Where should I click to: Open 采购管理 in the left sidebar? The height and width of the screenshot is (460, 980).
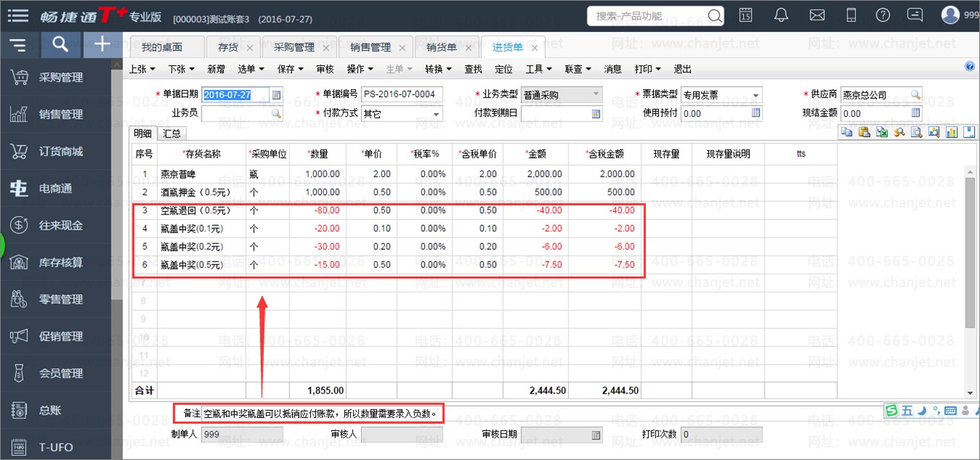pos(56,78)
